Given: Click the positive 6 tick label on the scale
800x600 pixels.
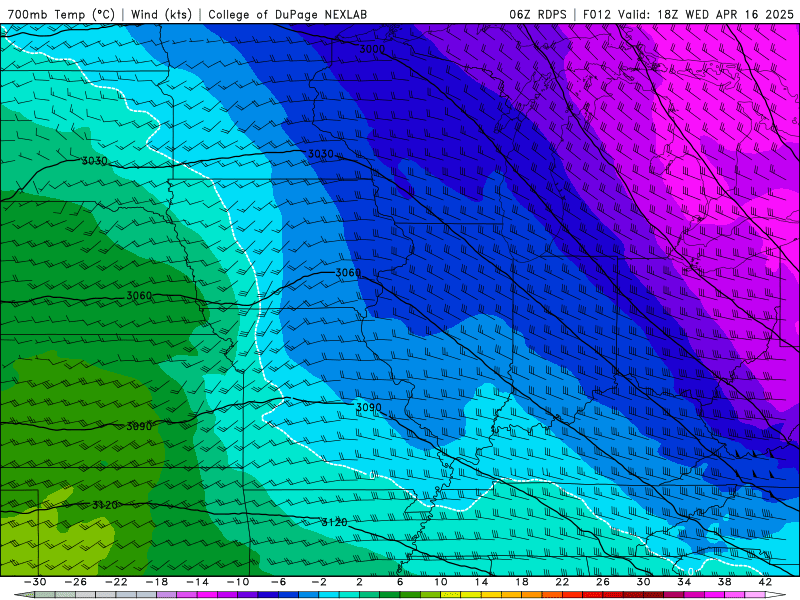Looking at the screenshot, I should pos(400,582).
